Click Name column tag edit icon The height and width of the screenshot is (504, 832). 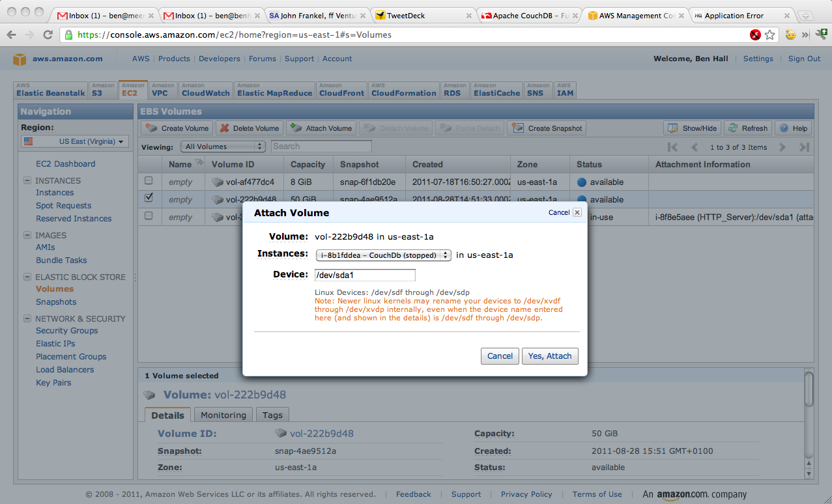pyautogui.click(x=199, y=163)
